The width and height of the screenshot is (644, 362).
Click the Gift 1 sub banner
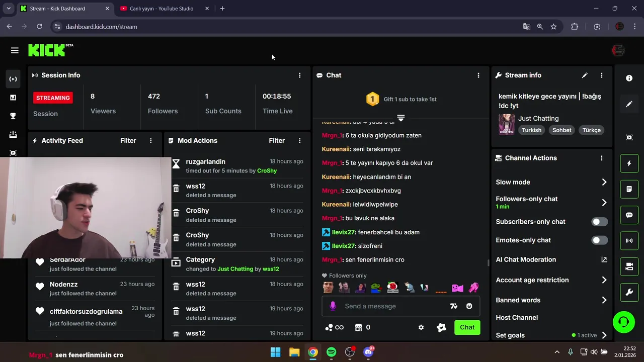pyautogui.click(x=401, y=99)
